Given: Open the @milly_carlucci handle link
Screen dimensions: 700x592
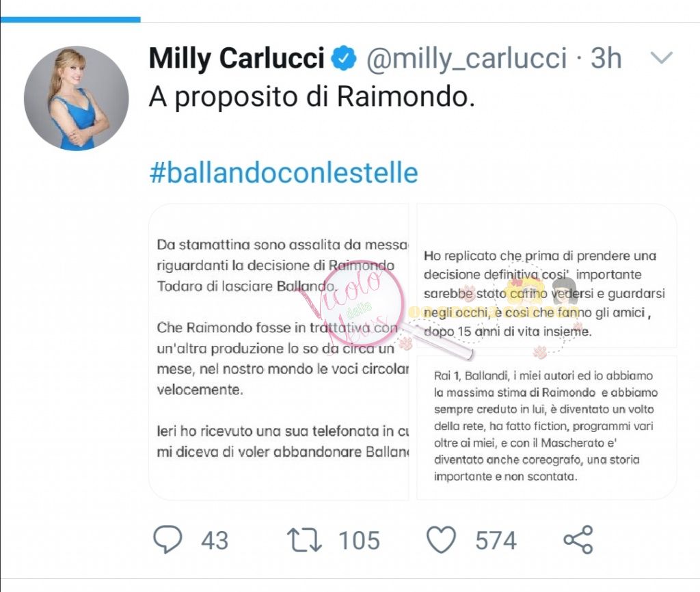Looking at the screenshot, I should click(467, 59).
